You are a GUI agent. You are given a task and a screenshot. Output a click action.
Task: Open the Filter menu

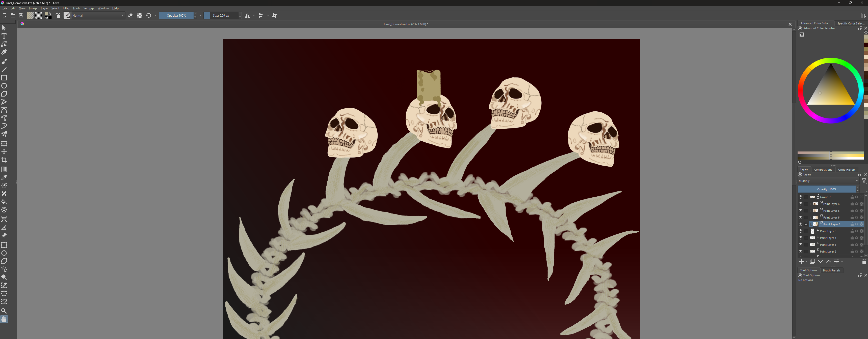click(66, 8)
